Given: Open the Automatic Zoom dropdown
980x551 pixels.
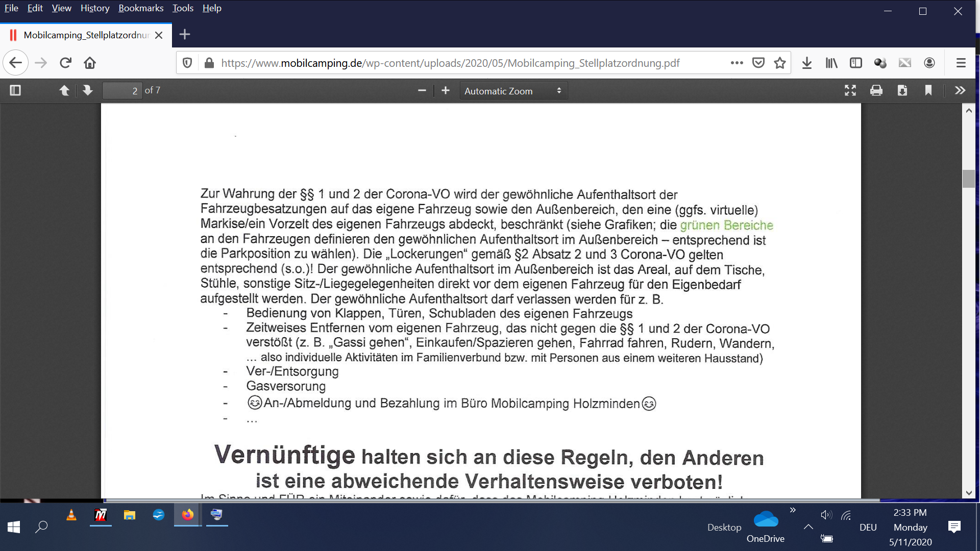Looking at the screenshot, I should pyautogui.click(x=513, y=90).
